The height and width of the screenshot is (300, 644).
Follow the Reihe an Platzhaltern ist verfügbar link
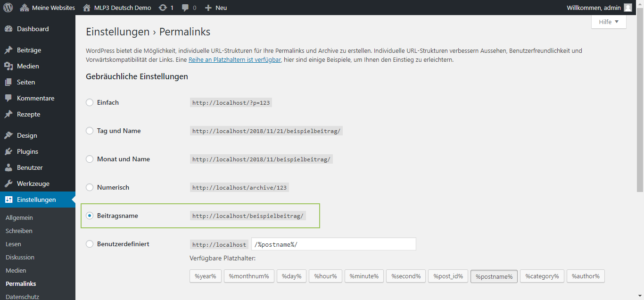(235, 60)
